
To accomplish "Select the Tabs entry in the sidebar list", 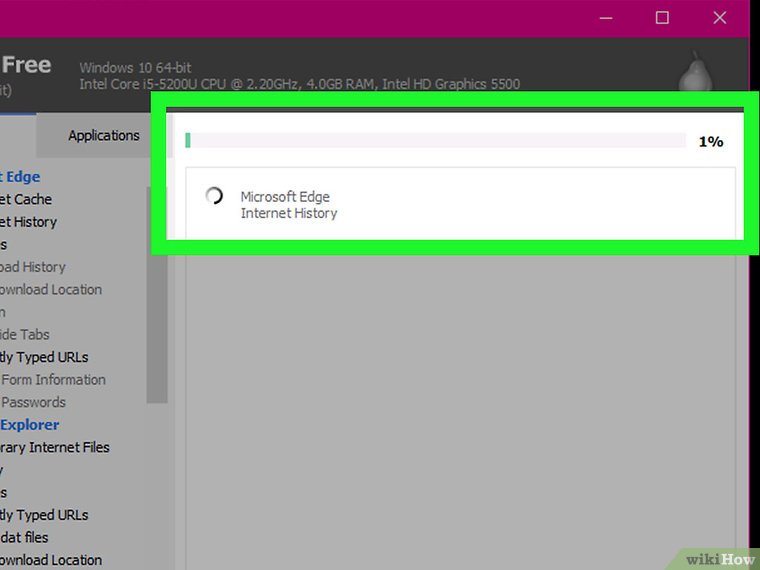I will (25, 334).
